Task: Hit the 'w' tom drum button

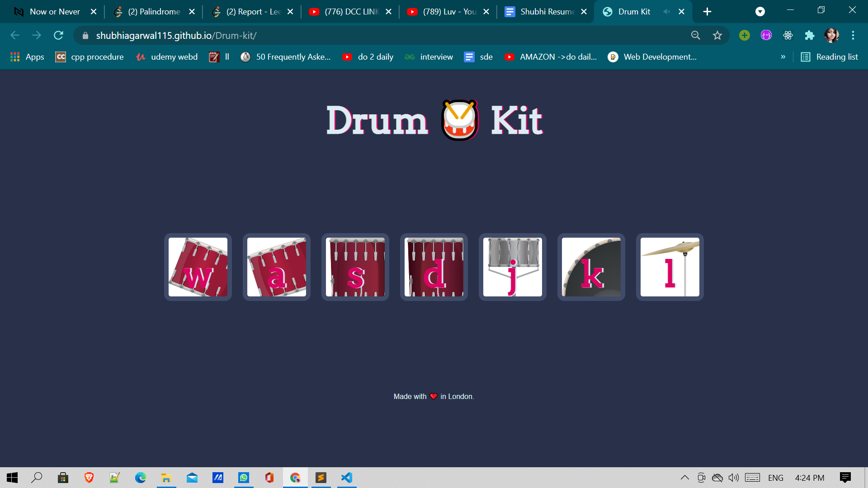Action: [x=198, y=267]
